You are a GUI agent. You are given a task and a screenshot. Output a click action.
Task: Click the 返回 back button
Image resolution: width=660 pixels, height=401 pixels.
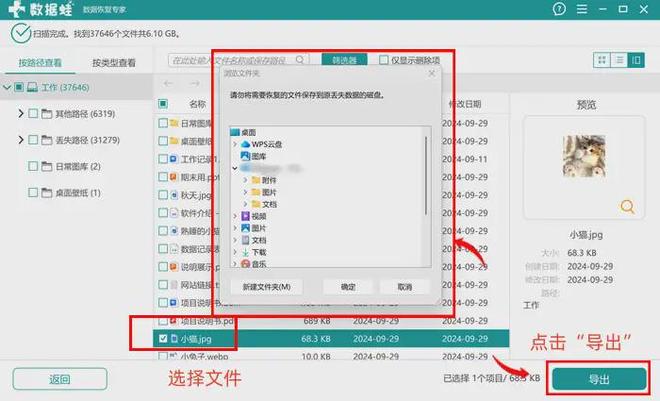60,379
